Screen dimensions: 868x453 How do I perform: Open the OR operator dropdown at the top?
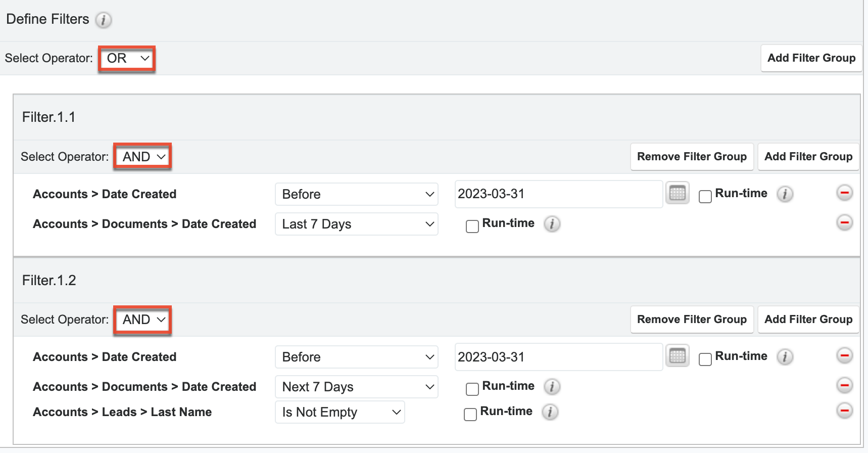[x=126, y=58]
